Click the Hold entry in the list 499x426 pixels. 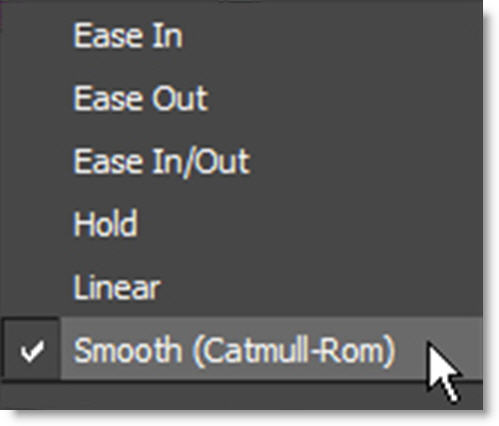coord(241,224)
